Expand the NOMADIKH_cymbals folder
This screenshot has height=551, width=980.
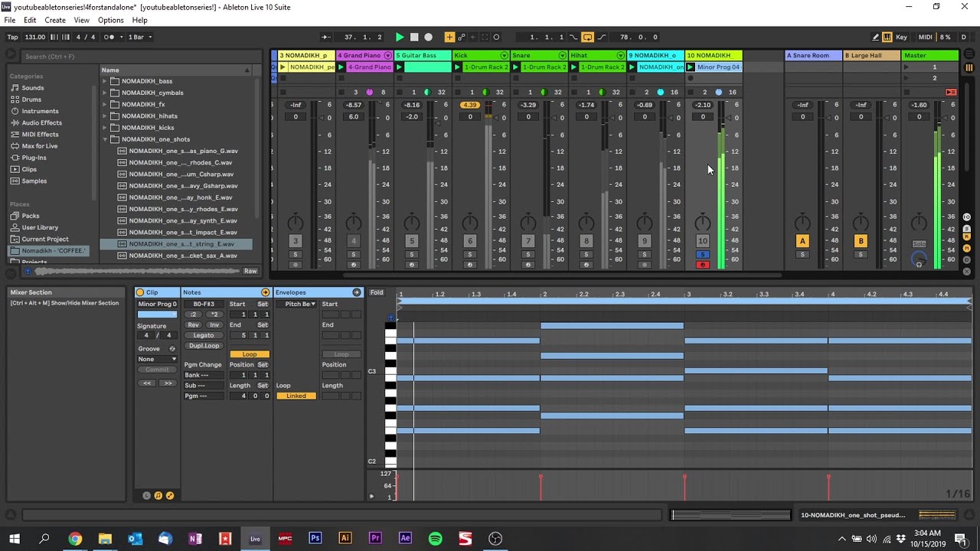click(x=105, y=93)
